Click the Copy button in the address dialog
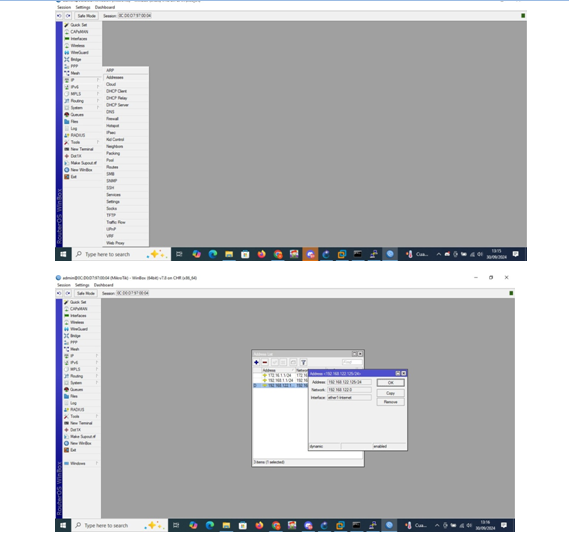Image resolution: width=569 pixels, height=534 pixels. [390, 393]
